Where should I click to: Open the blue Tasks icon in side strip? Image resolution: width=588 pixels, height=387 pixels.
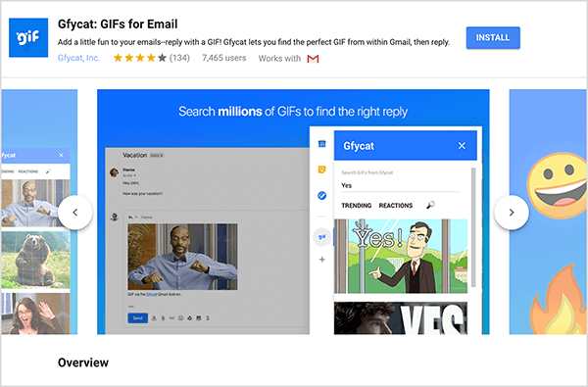coord(321,195)
